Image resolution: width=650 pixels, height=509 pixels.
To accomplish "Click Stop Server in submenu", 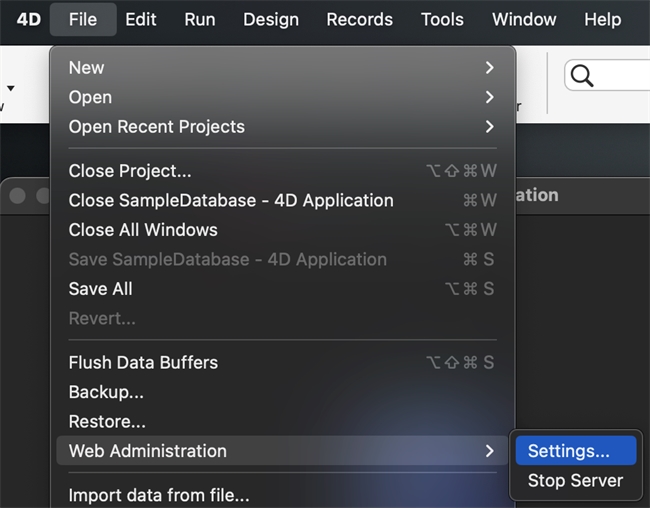I will [575, 481].
